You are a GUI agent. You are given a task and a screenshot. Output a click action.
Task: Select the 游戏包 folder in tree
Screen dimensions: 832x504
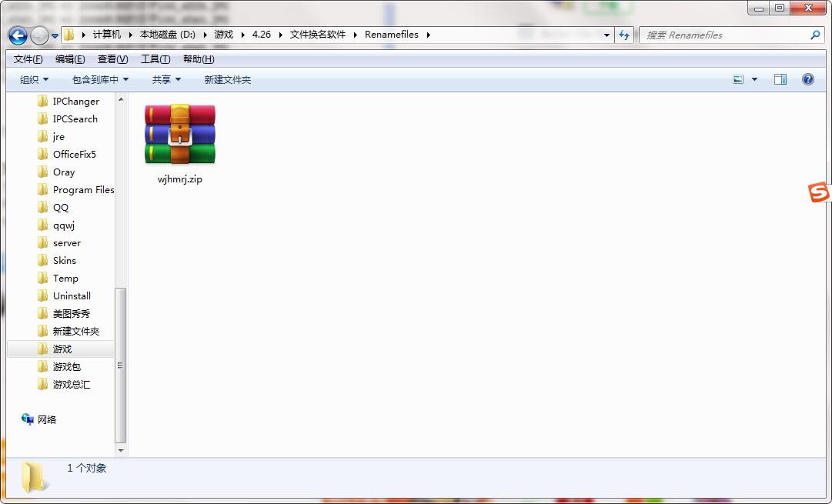coord(66,366)
